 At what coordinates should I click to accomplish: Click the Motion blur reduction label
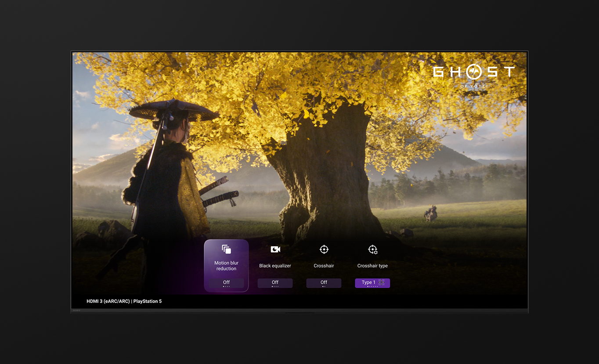coord(227,266)
